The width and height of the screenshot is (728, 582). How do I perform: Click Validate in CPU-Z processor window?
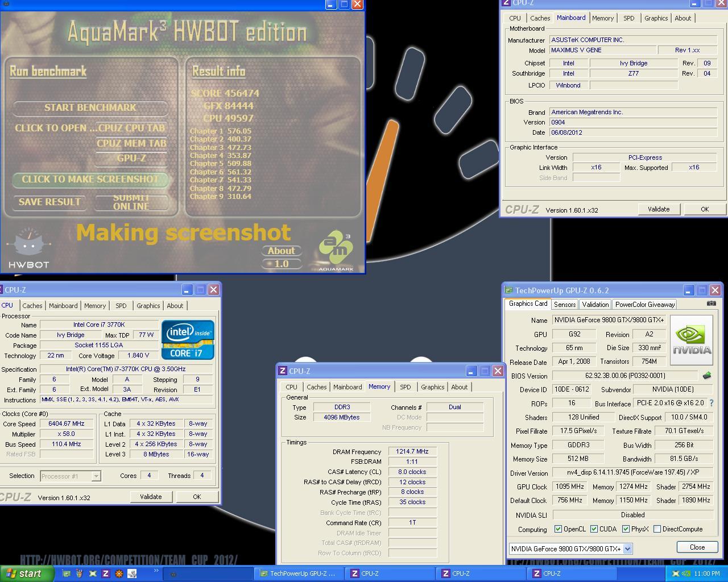tap(151, 497)
